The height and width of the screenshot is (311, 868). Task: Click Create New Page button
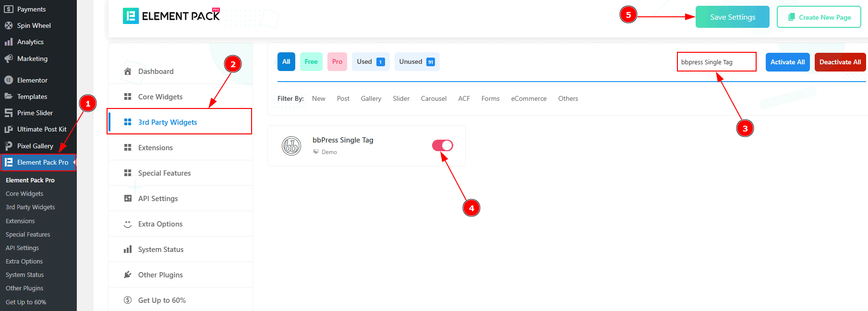coord(819,17)
